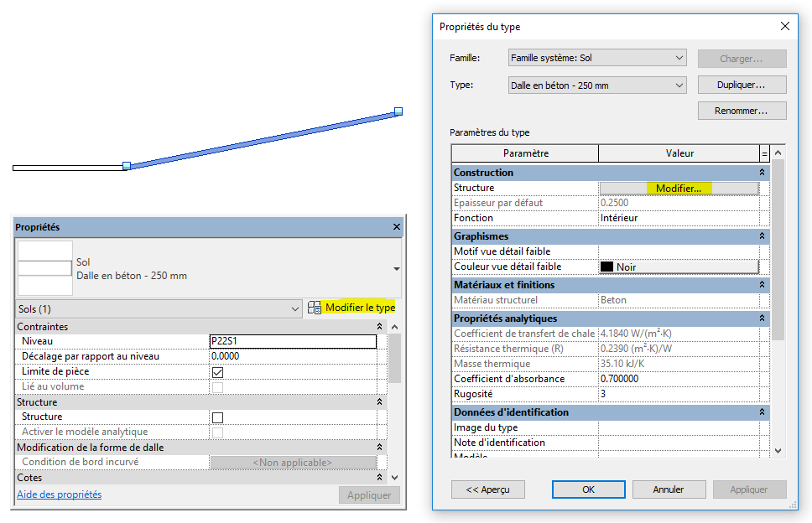
Task: Click the Modifier le type icon
Action: [315, 308]
